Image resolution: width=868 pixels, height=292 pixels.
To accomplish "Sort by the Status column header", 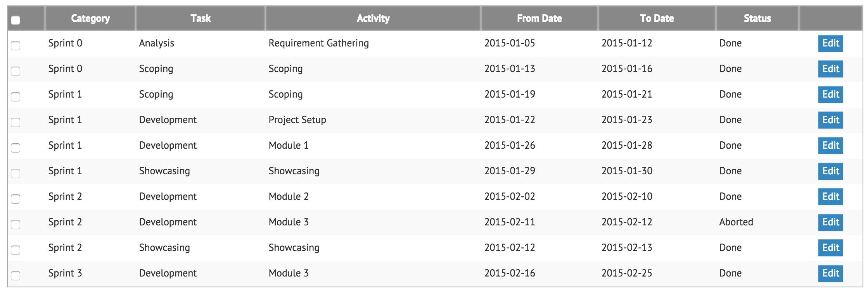I will [757, 19].
